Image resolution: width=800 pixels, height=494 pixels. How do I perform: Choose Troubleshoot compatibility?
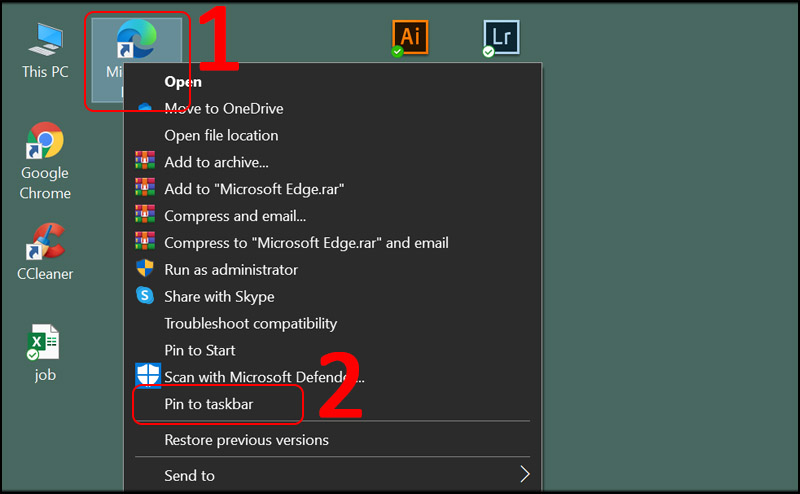click(x=250, y=323)
